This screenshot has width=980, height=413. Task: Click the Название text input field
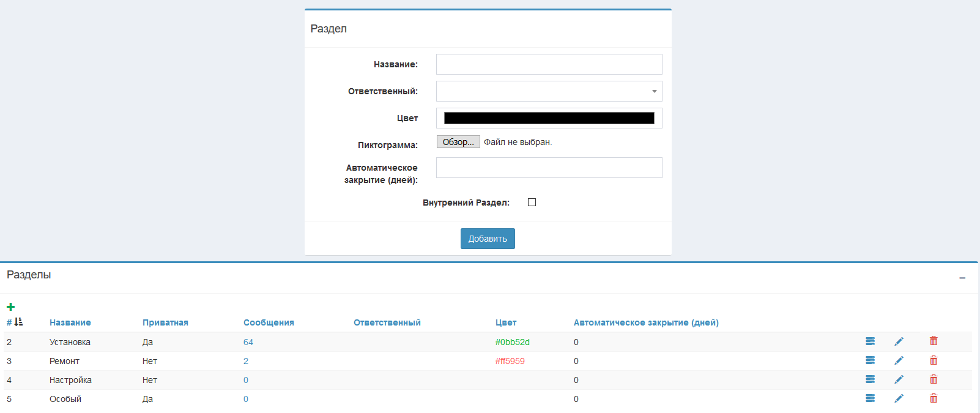click(x=549, y=64)
